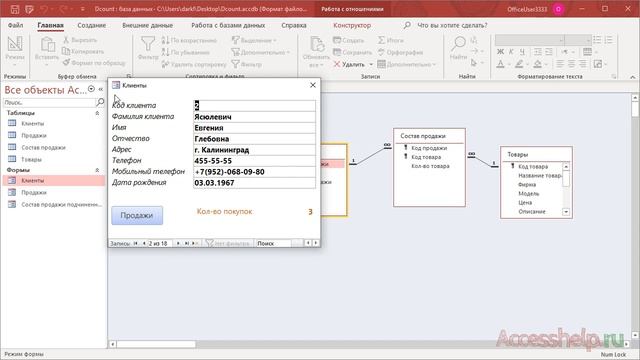Open Выделение dropdown
This screenshot has height=360, width=640.
pyautogui.click(x=254, y=40)
